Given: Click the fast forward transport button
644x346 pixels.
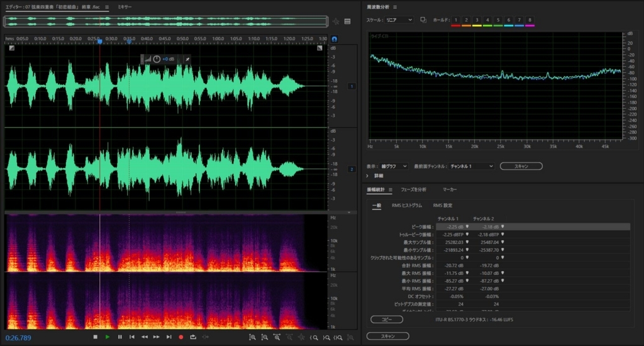Looking at the screenshot, I should [x=157, y=337].
